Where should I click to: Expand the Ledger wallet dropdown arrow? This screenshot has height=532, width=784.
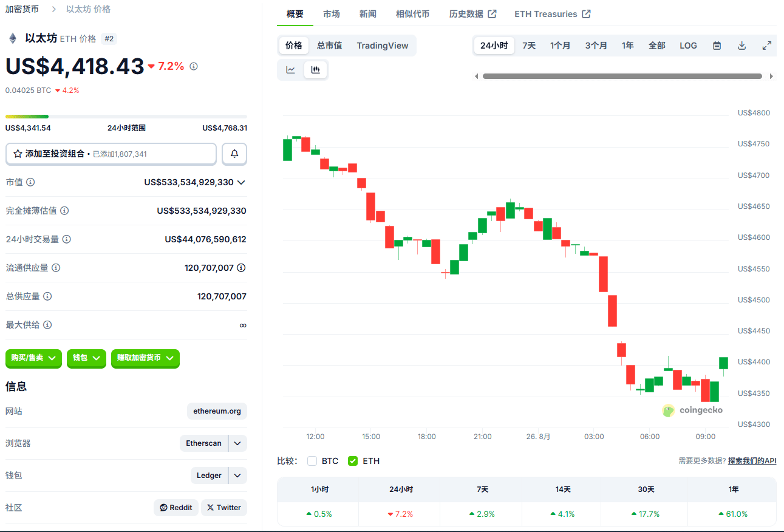(x=238, y=476)
